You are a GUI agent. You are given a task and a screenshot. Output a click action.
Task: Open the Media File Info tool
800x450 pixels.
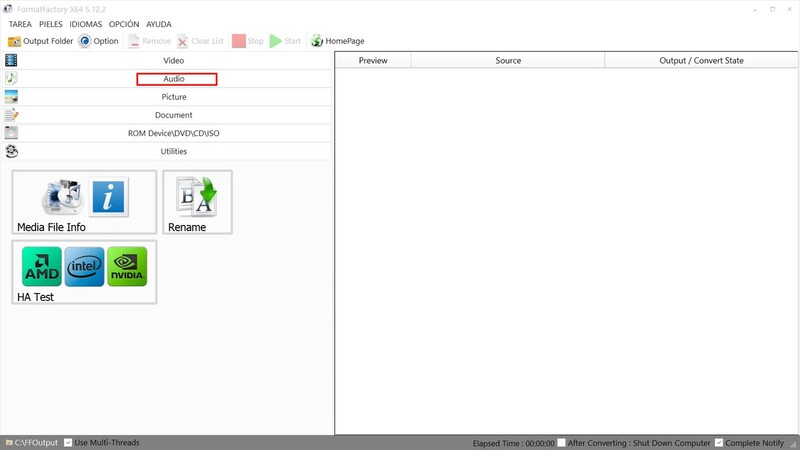[x=84, y=202]
